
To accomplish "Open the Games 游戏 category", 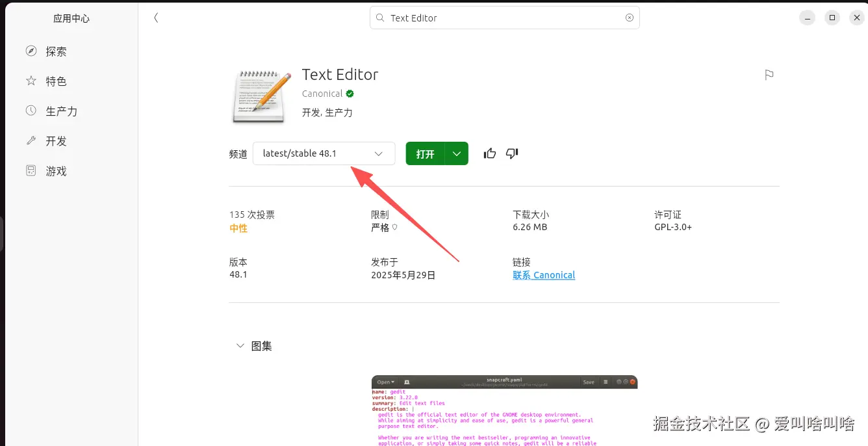I will click(71, 171).
